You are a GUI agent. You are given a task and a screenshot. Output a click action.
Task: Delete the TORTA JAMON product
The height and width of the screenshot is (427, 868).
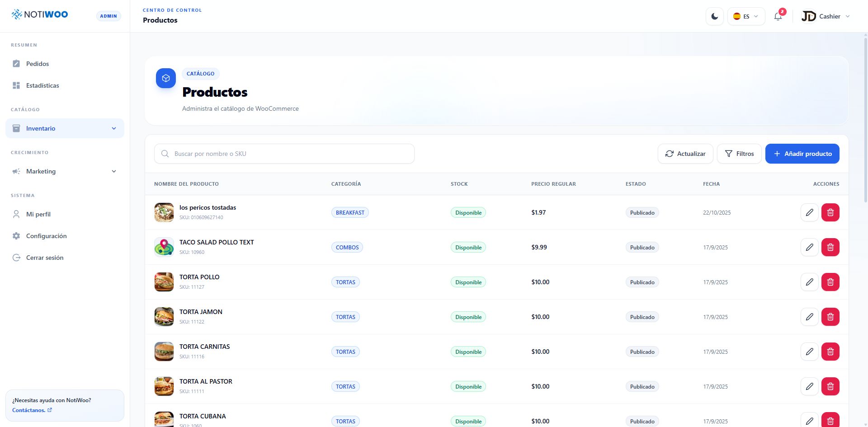(x=830, y=317)
